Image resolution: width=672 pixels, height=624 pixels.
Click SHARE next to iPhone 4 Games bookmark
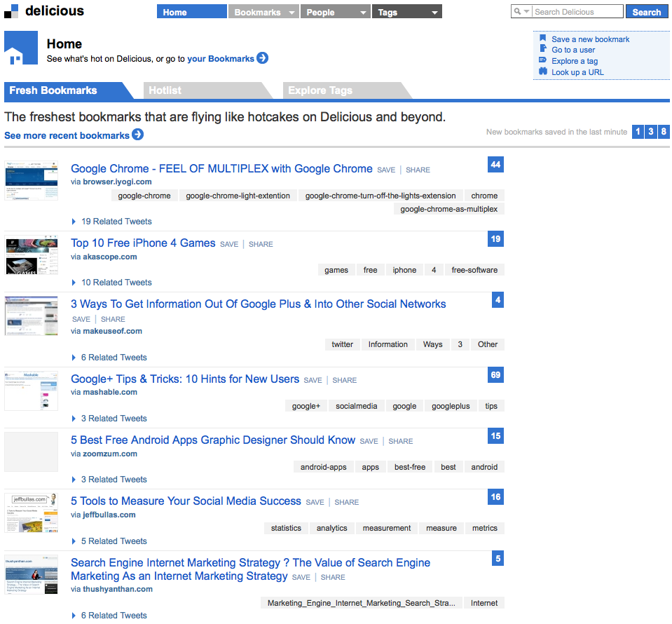point(261,245)
